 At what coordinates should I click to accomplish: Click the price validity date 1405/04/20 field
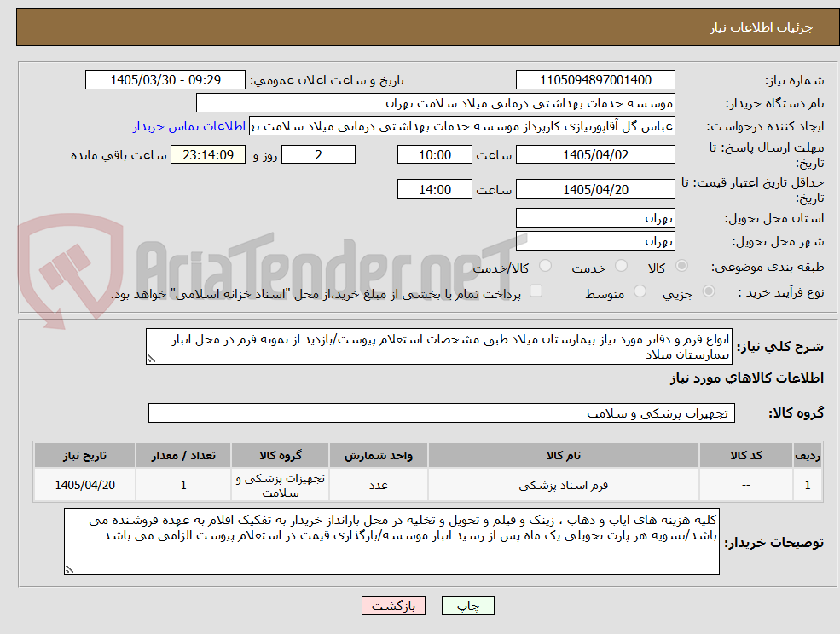tap(595, 189)
